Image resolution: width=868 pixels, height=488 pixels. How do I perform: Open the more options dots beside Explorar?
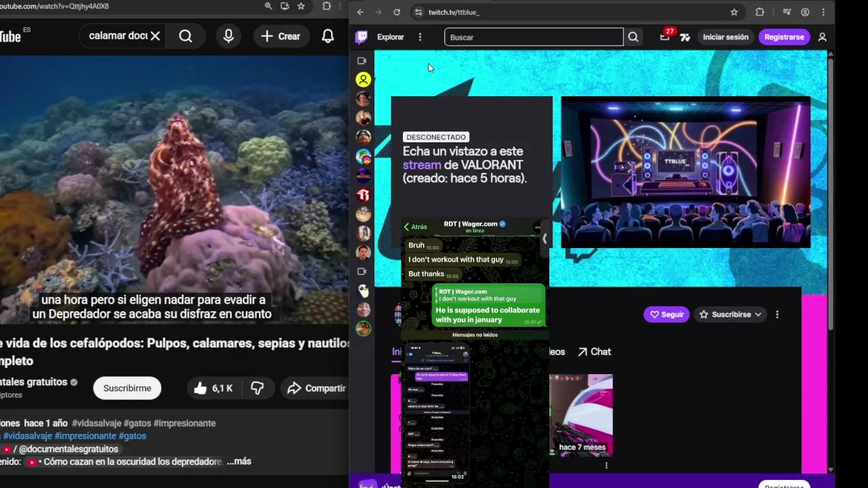(x=420, y=37)
